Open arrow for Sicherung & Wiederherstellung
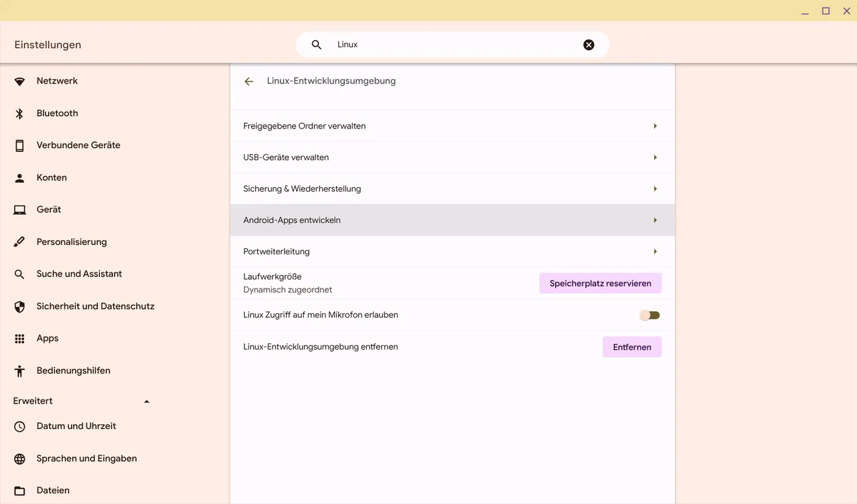The height and width of the screenshot is (504, 857). (655, 189)
